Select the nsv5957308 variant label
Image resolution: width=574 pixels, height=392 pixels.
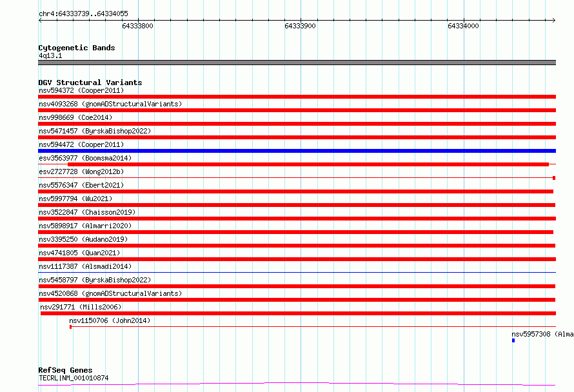542,334
